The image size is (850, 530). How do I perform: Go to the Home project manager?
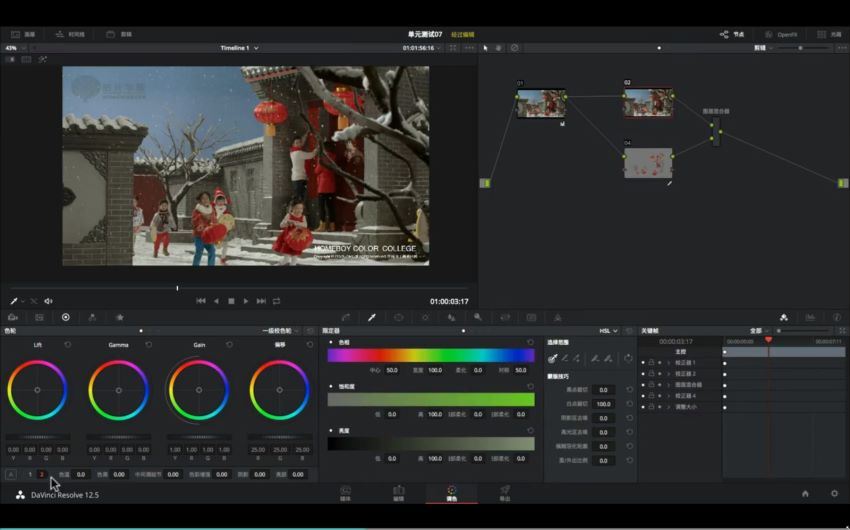[x=805, y=494]
